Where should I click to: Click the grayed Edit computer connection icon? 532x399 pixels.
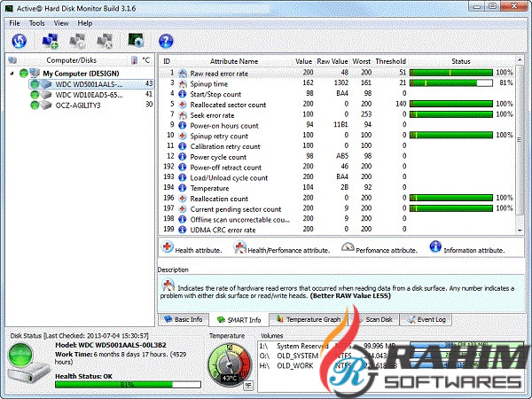coord(78,41)
